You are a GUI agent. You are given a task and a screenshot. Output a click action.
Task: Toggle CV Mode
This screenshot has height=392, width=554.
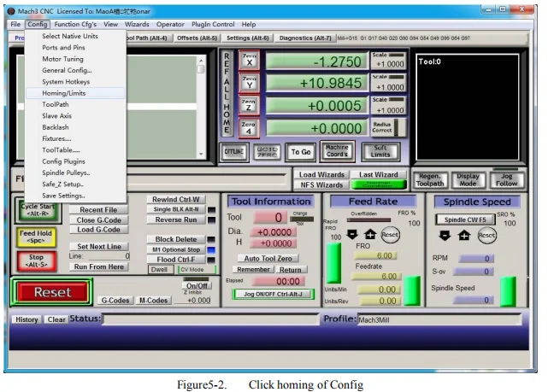tap(197, 270)
